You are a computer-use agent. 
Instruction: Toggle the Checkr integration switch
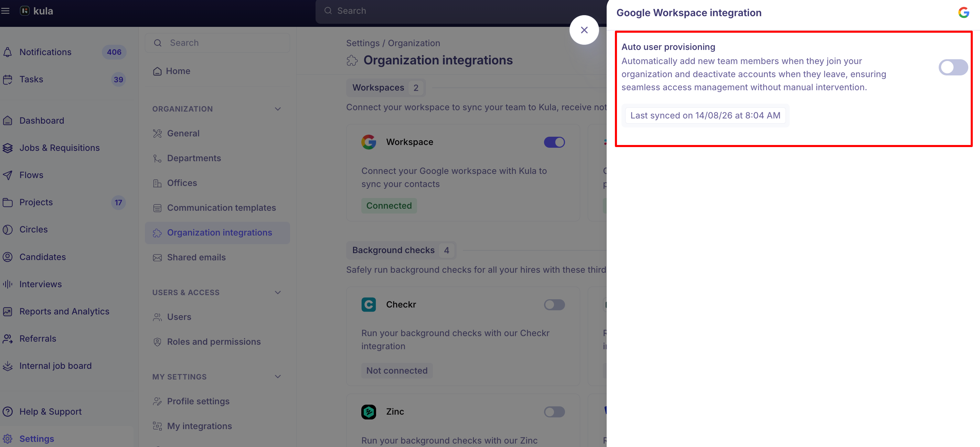[x=554, y=305]
